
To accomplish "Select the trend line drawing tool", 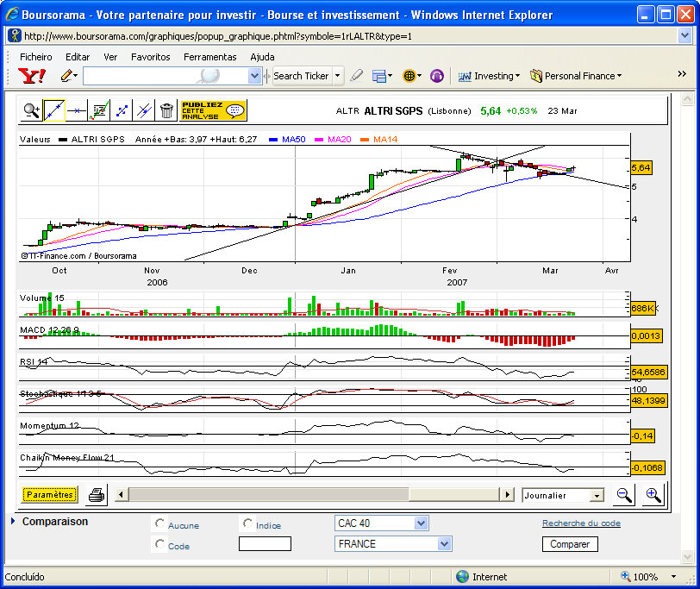I will pos(54,110).
